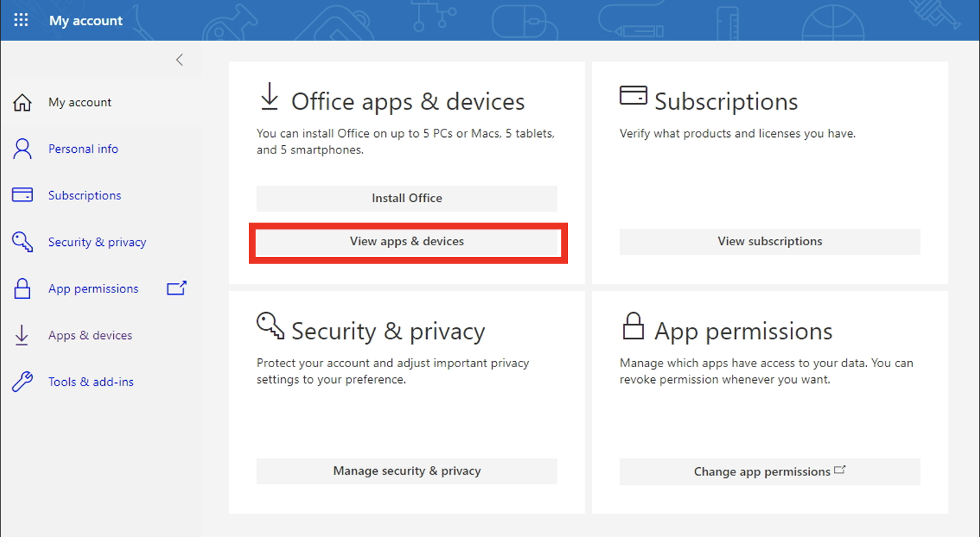Screen dimensions: 980x537
Task: Click the download icon in Office apps & devices card
Action: click(x=269, y=97)
